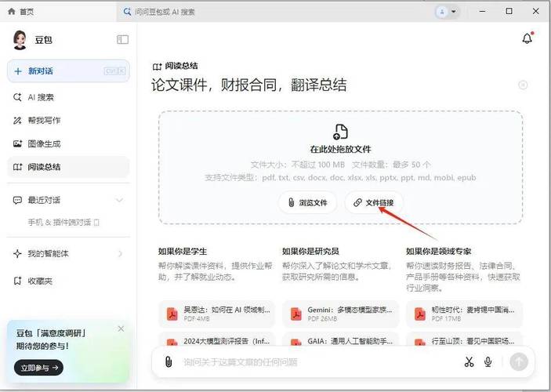Click the upload document icon in drop zone
This screenshot has width=551, height=392.
[x=340, y=132]
